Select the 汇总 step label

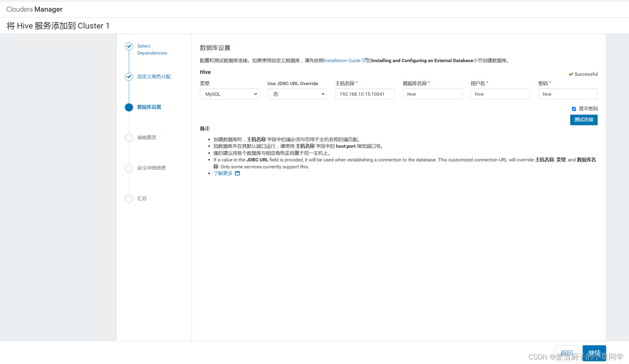[x=142, y=198]
